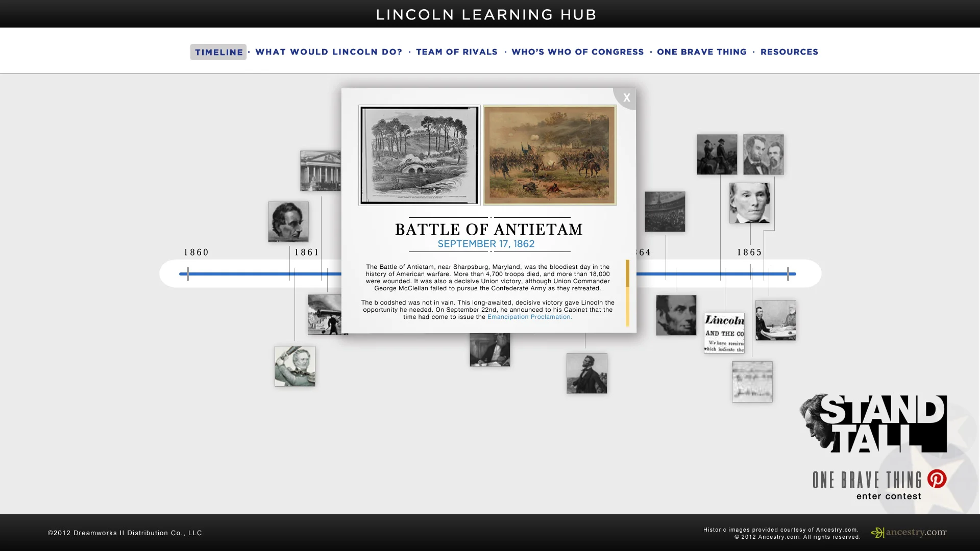
Task: View the Lincoln portrait event near 1864
Action: [675, 315]
